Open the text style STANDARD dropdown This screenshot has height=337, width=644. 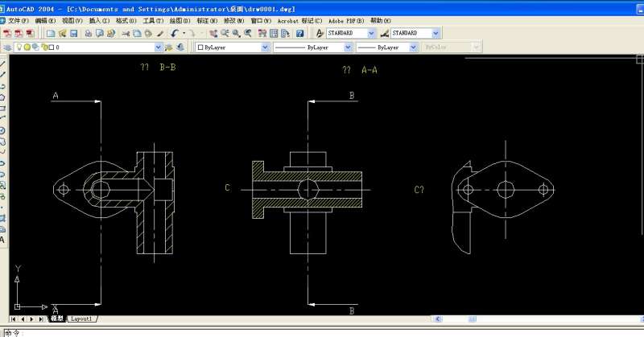click(x=371, y=34)
